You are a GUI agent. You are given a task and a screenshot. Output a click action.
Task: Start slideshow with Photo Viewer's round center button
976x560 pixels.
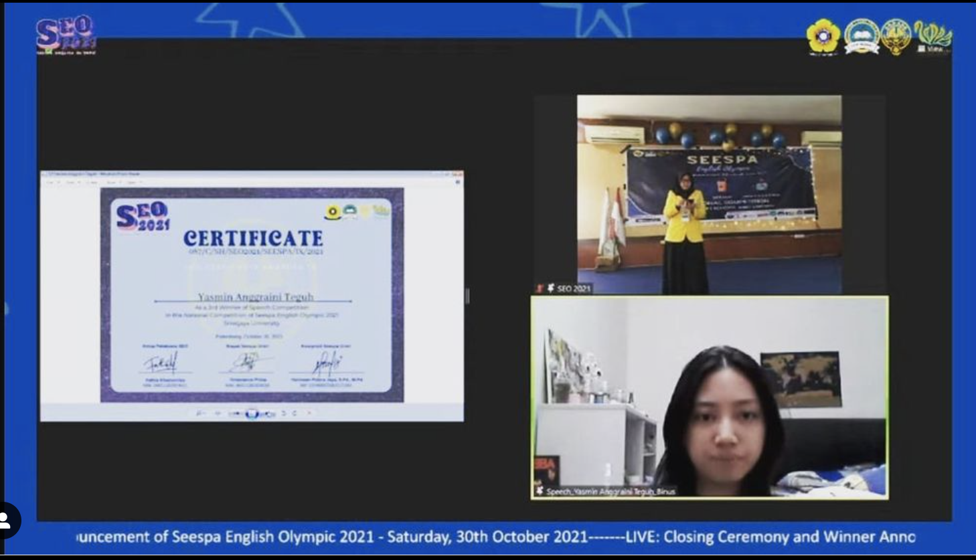coord(252,413)
